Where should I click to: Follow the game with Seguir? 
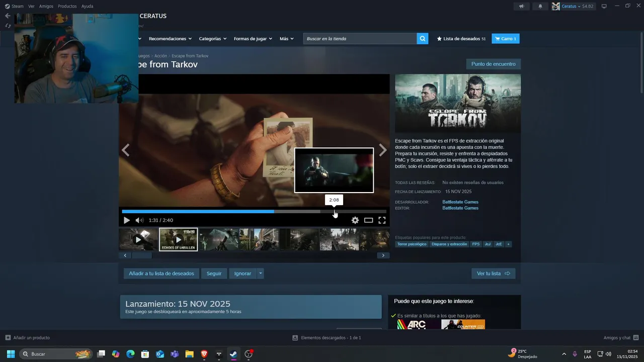click(x=214, y=274)
